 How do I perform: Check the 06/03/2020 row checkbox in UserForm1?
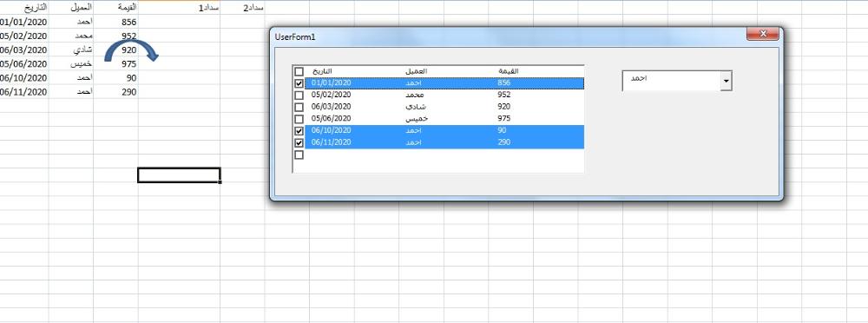(x=299, y=107)
